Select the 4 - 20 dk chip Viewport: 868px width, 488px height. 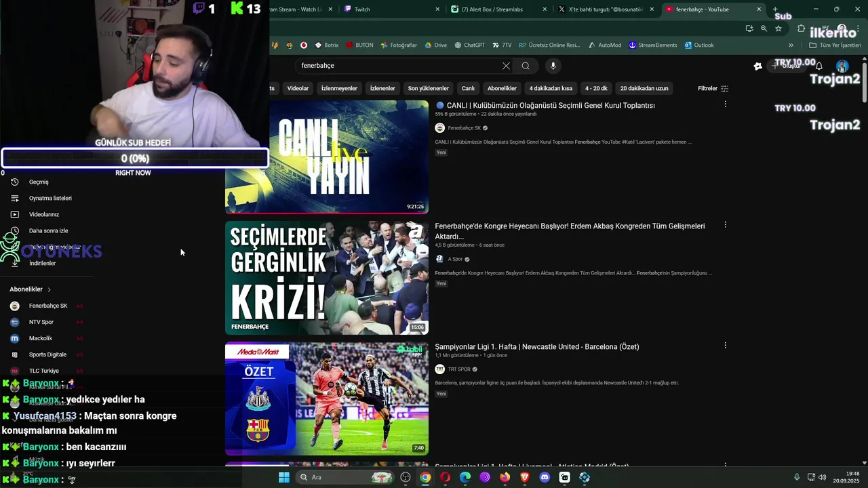tap(596, 88)
